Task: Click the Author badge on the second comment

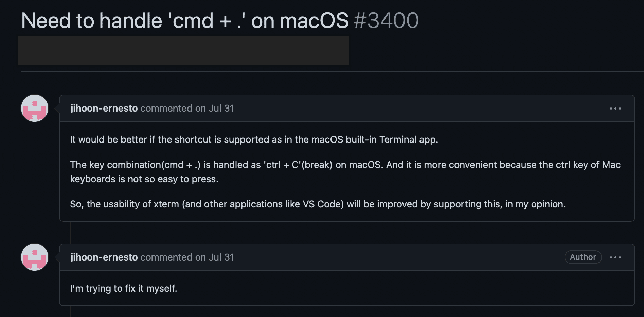Action: tap(583, 257)
